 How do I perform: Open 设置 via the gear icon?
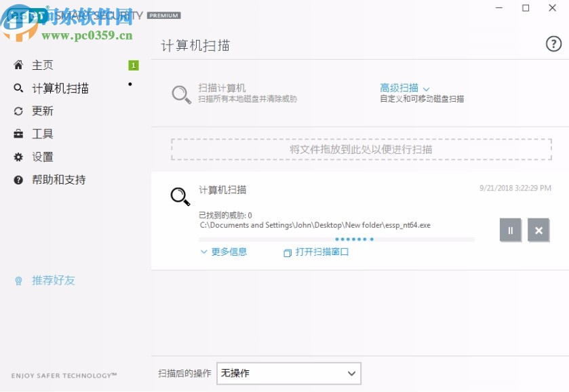19,157
